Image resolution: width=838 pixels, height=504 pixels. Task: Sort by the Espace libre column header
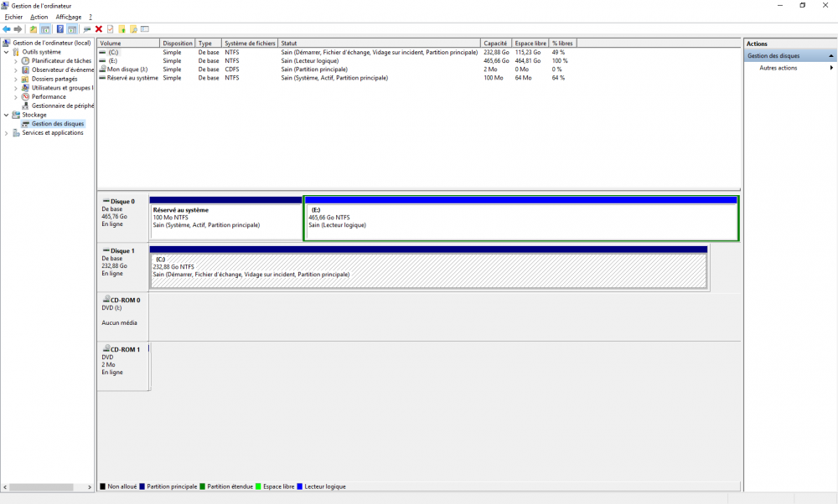pos(530,44)
